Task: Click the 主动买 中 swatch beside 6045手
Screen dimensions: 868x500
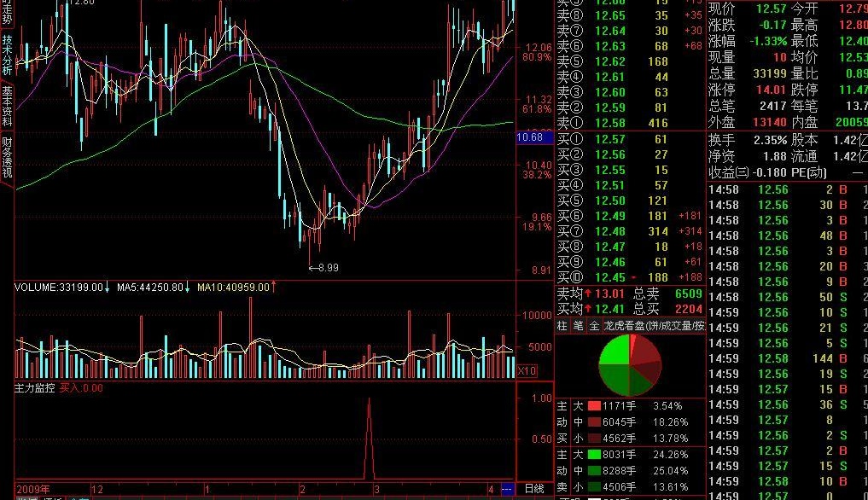Action: tap(594, 422)
